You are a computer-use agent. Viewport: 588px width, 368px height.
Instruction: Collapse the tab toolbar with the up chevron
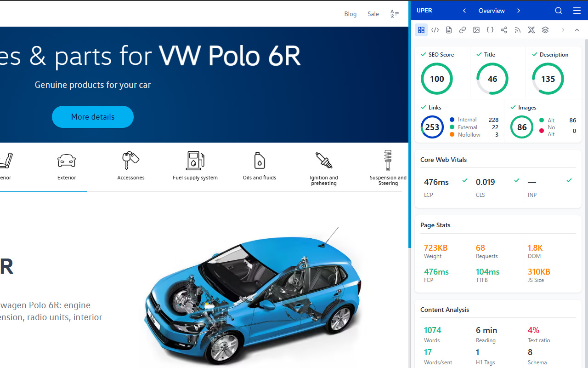pos(577,30)
